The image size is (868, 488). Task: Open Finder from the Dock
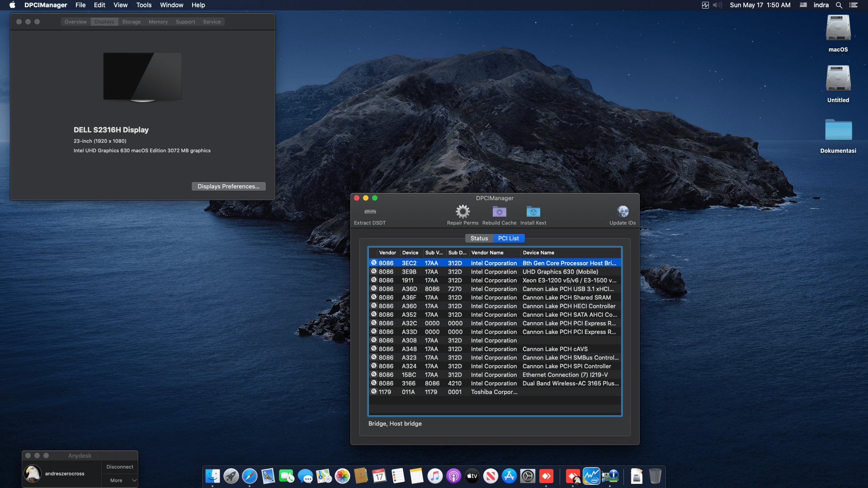pyautogui.click(x=212, y=476)
